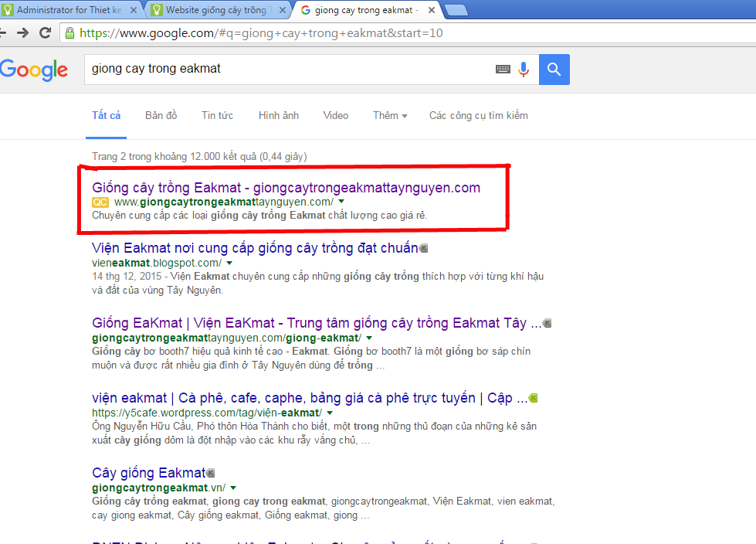Image resolution: width=756 pixels, height=544 pixels.
Task: Click snippet 'Chuyên cung cấp các loại giống cây trồng'
Action: 259,215
